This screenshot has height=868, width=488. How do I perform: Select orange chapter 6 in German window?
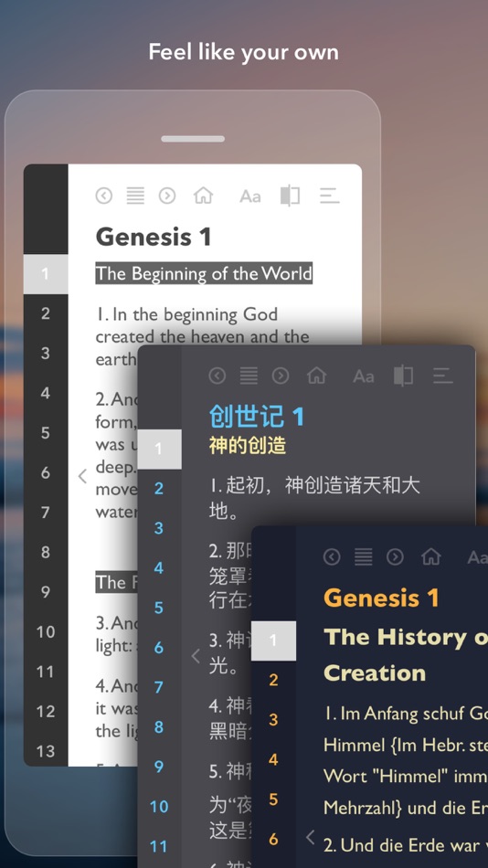[273, 840]
